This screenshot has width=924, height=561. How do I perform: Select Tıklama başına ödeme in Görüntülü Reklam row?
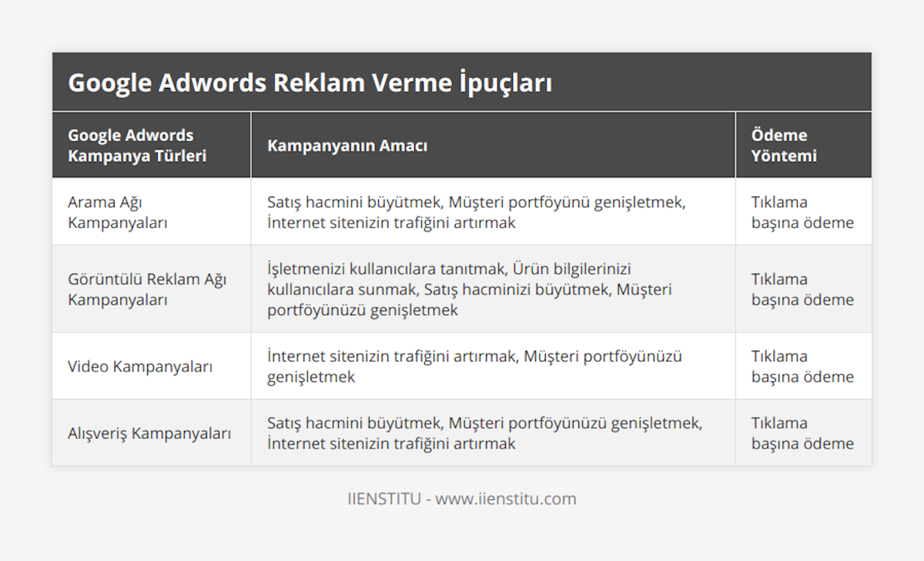pos(802,289)
